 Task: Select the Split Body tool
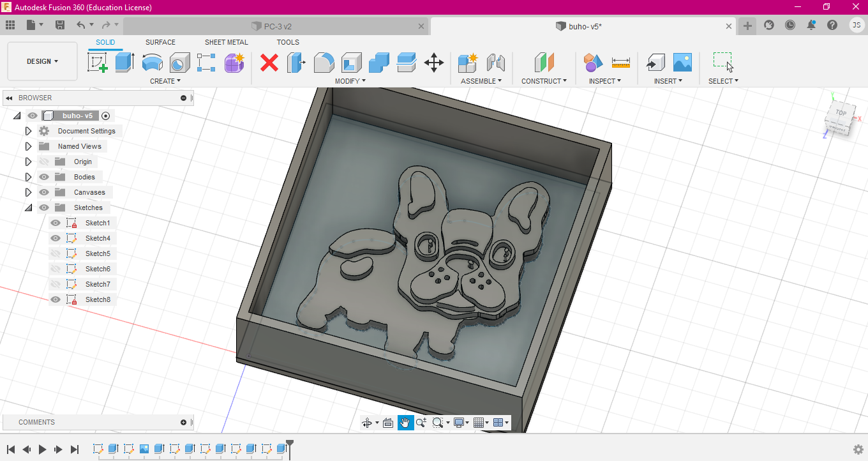click(x=407, y=63)
